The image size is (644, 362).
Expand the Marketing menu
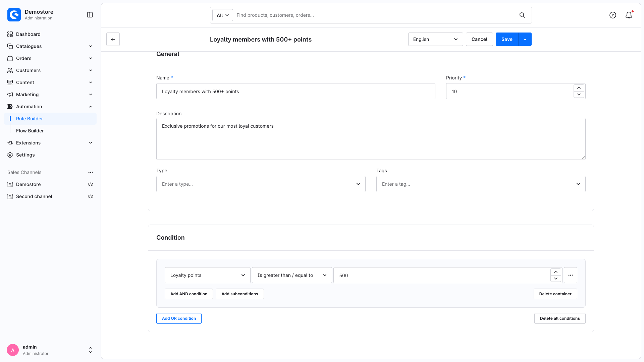click(50, 95)
